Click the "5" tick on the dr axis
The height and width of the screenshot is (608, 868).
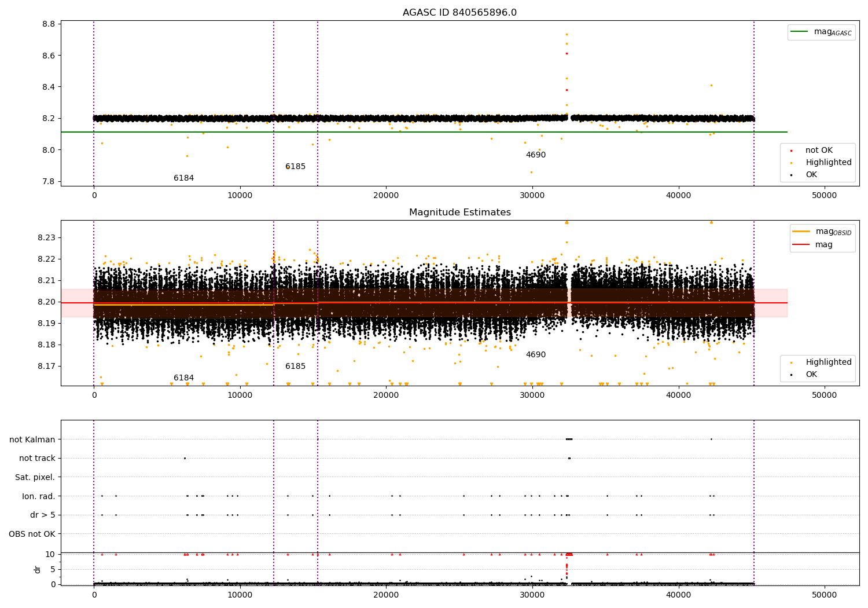pos(53,569)
